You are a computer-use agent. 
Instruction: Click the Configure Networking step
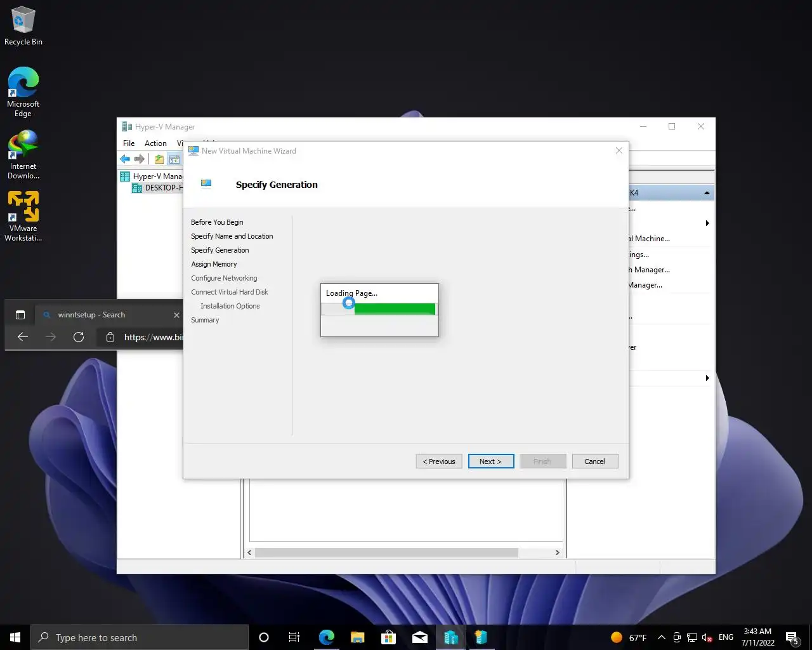[224, 278]
